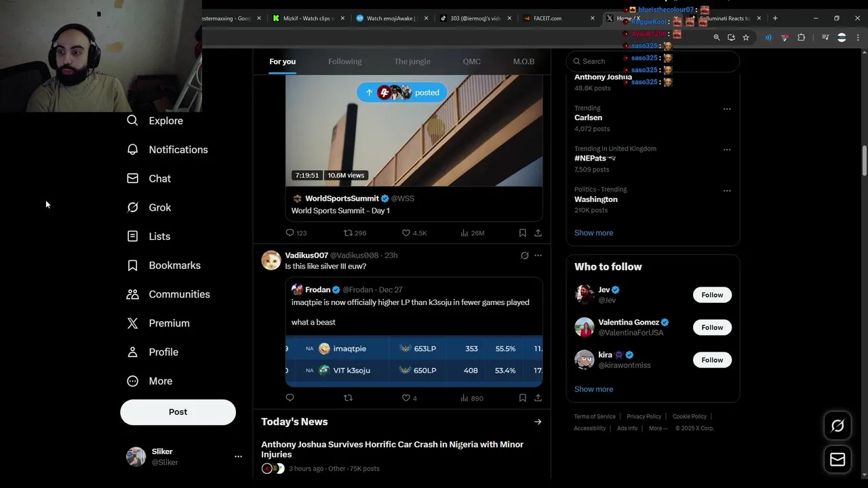Open Bookmarks in the sidebar
Image resolution: width=868 pixels, height=488 pixels.
[164, 265]
